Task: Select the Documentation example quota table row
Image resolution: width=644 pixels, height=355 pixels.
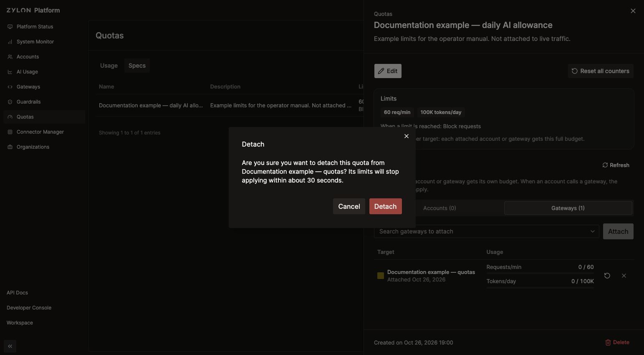Action: [x=230, y=106]
